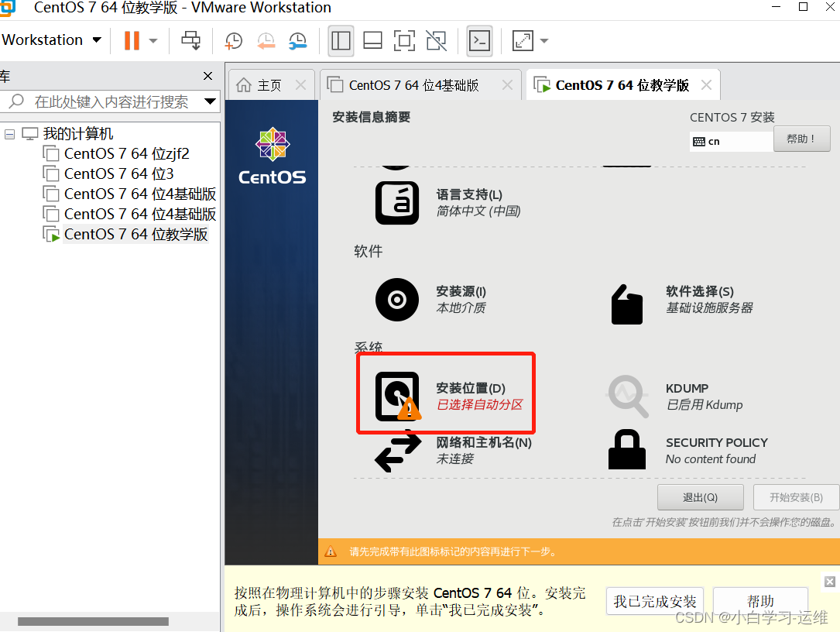The image size is (840, 632).
Task: Revert to previous snapshot icon
Action: click(266, 41)
